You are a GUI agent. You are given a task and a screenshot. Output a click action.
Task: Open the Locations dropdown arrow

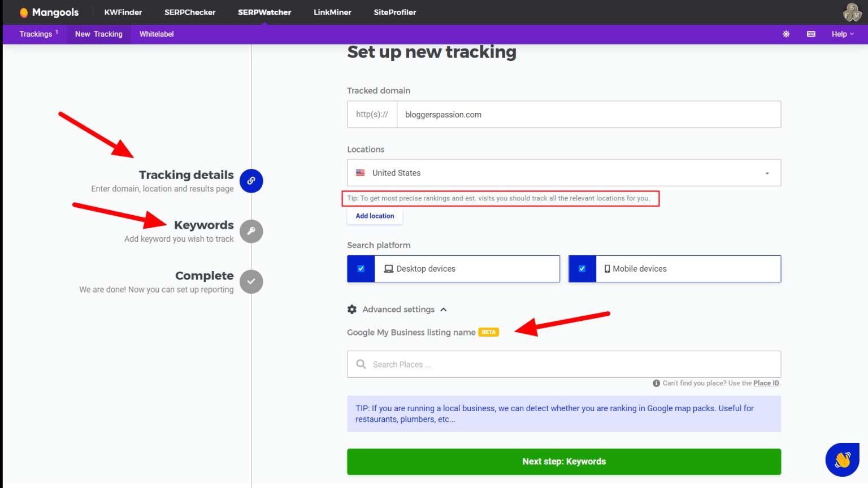(x=767, y=173)
